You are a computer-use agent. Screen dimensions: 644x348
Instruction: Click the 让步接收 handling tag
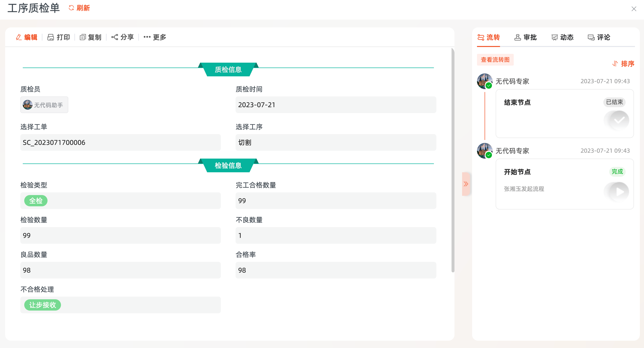coord(43,305)
